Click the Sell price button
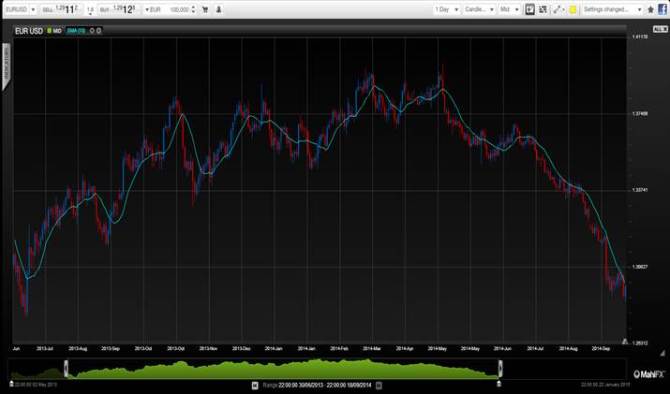 click(x=61, y=9)
